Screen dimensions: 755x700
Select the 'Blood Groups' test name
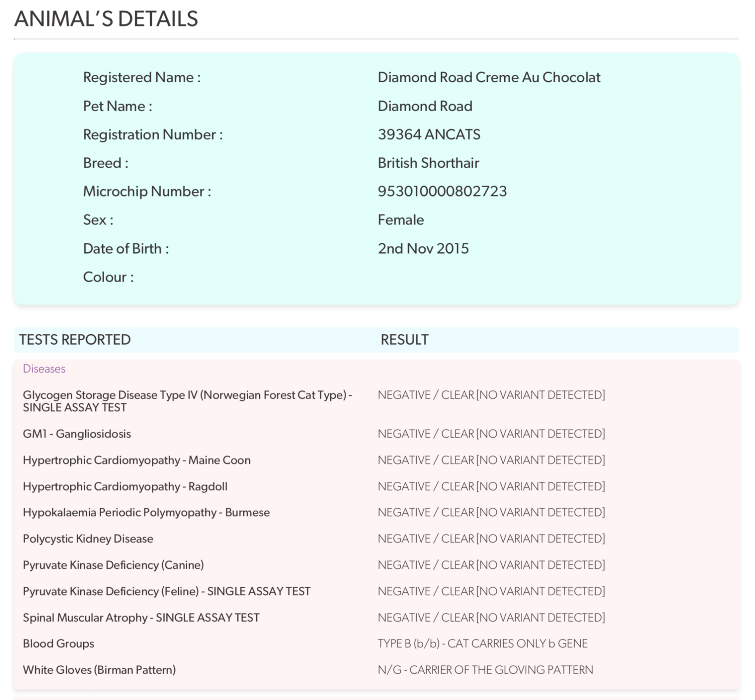tap(58, 644)
